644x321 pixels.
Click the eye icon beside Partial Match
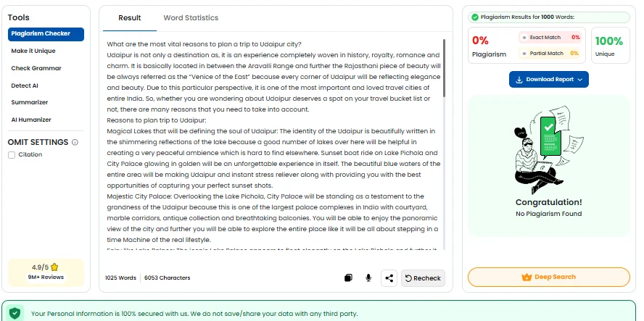pyautogui.click(x=524, y=53)
